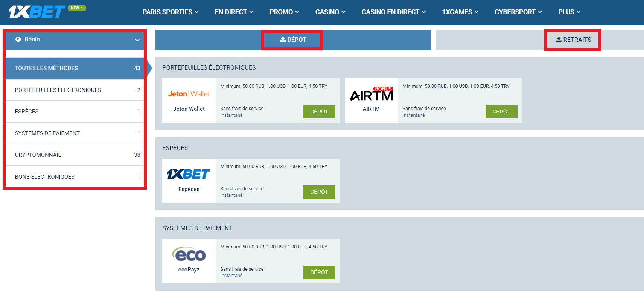This screenshot has height=291, width=644.
Task: Open Paris Sportifs dropdown menu
Action: click(x=171, y=12)
